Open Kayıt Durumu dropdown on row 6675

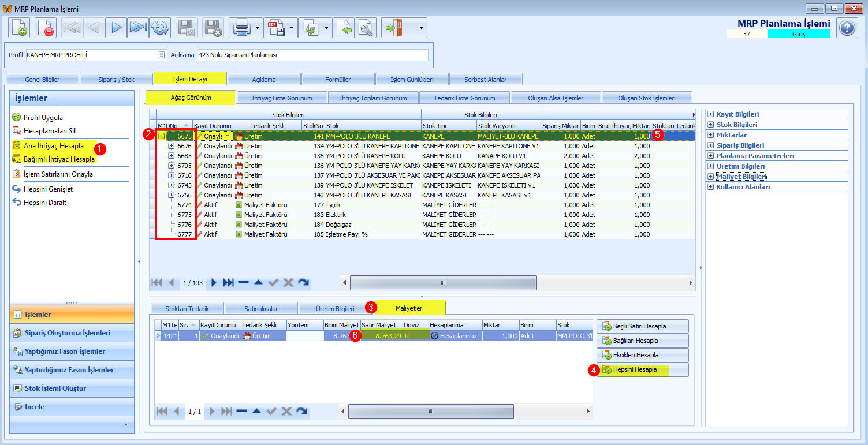click(x=228, y=136)
